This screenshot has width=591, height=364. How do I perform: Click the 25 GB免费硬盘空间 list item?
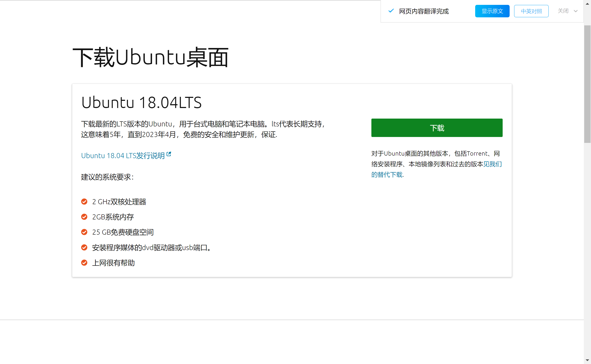click(x=123, y=232)
